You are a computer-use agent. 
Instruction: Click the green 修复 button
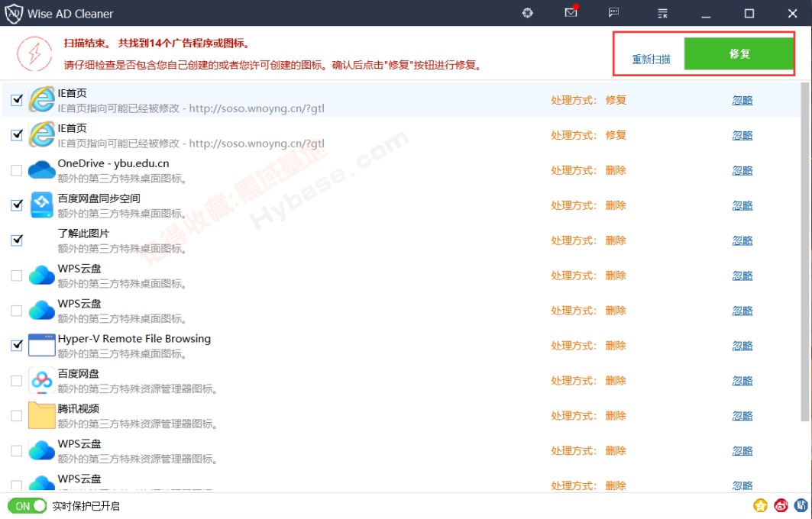[x=739, y=54]
